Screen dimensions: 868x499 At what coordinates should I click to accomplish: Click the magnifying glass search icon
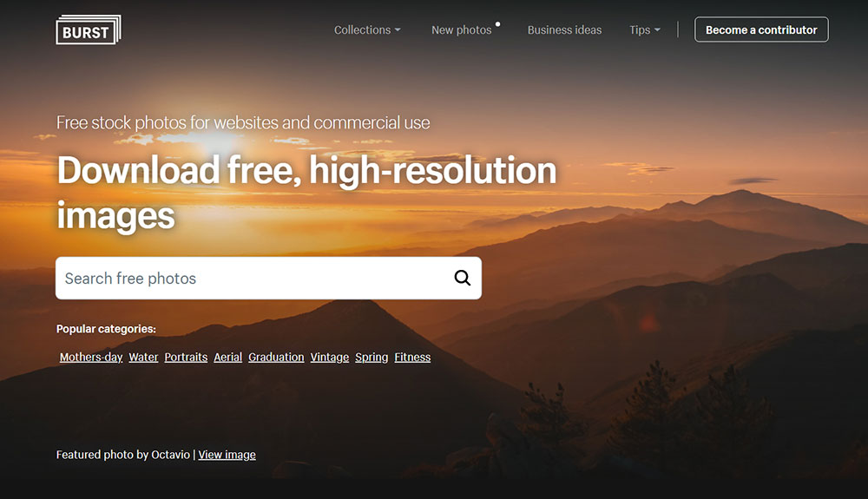point(462,278)
